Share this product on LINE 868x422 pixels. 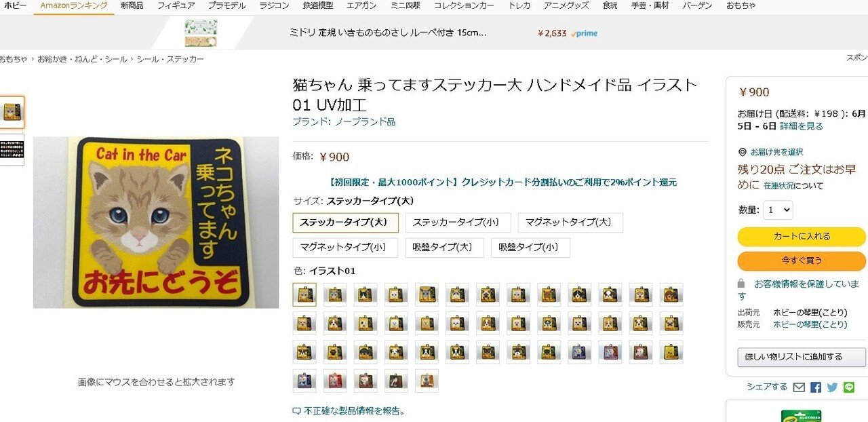849,387
